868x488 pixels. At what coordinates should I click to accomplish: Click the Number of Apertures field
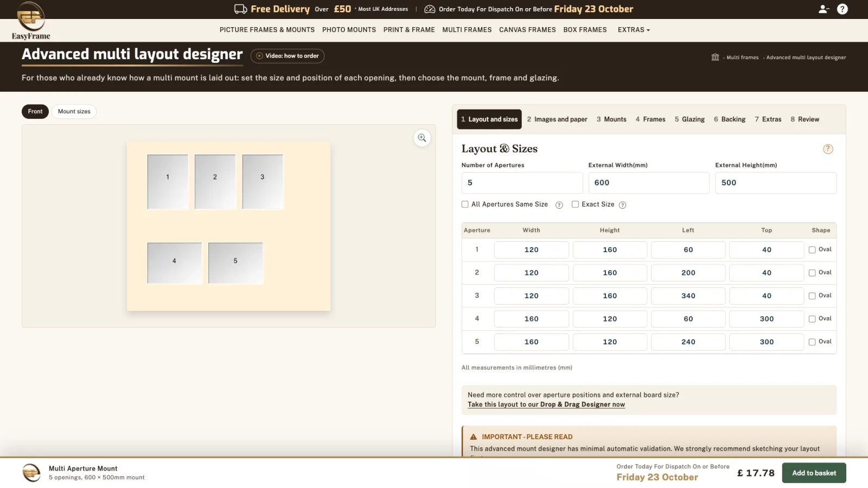coord(522,183)
